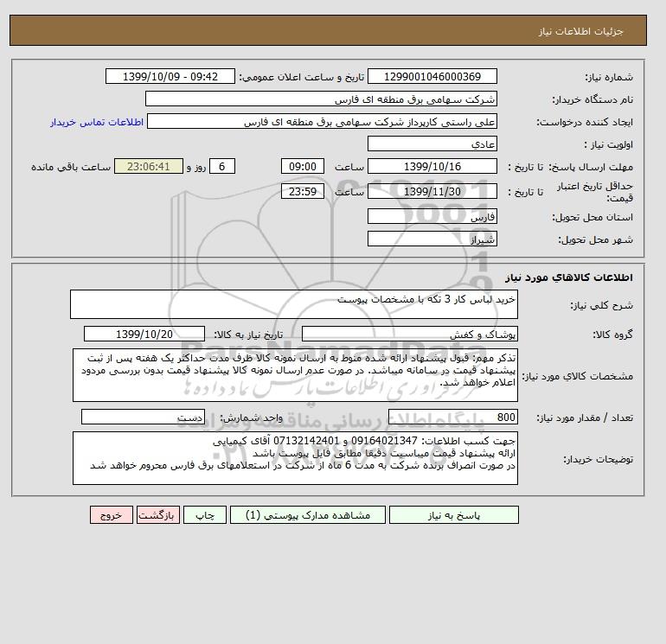Click the delivery city field شیراز
Viewport: 666px width, 644px height.
click(432, 239)
